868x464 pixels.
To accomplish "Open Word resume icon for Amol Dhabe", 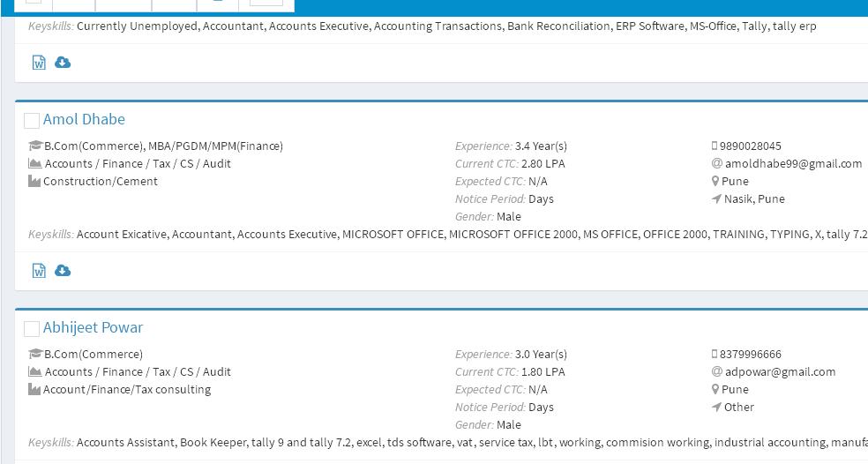I will pyautogui.click(x=39, y=271).
